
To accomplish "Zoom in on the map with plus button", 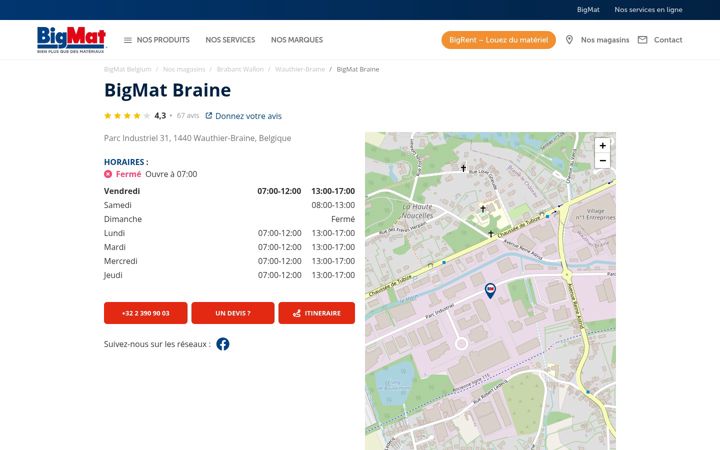I will tap(602, 146).
